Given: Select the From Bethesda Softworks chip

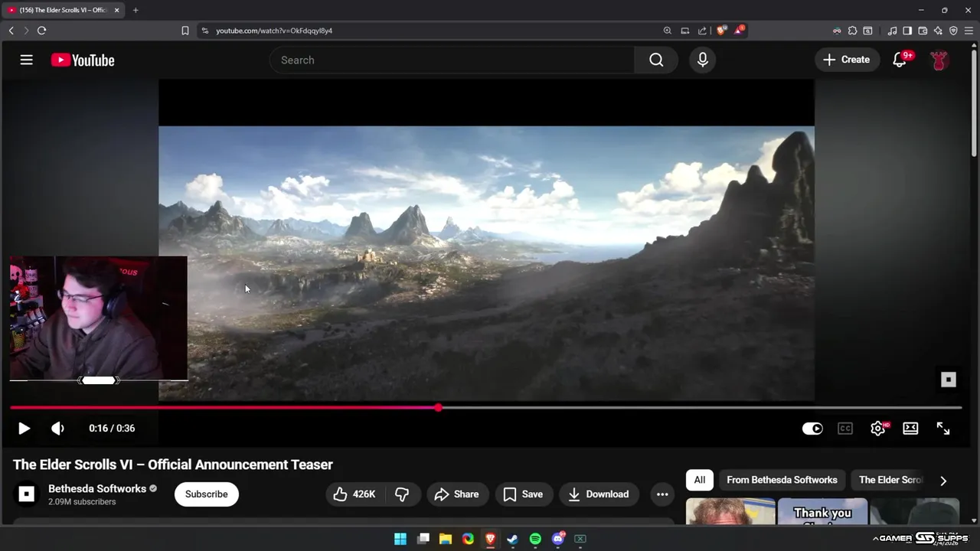Looking at the screenshot, I should (x=782, y=480).
